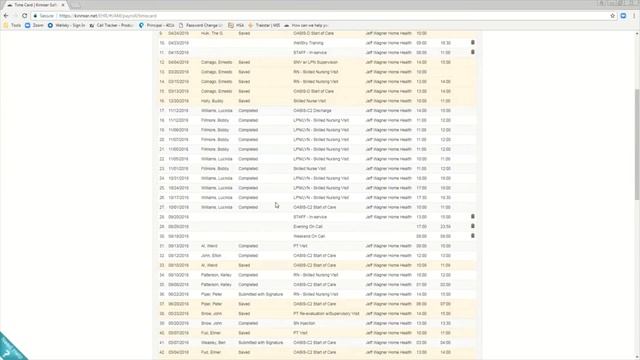Open the Trakstar bookmark

(264, 25)
